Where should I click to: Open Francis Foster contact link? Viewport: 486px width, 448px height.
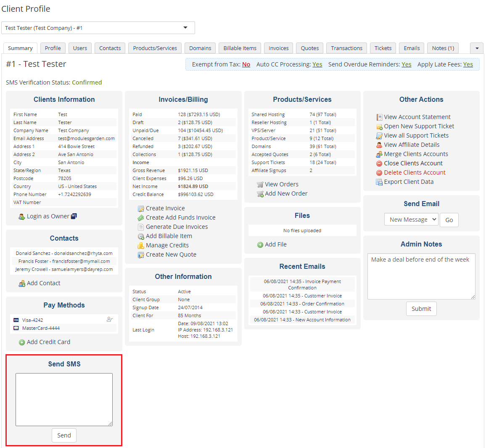click(64, 261)
